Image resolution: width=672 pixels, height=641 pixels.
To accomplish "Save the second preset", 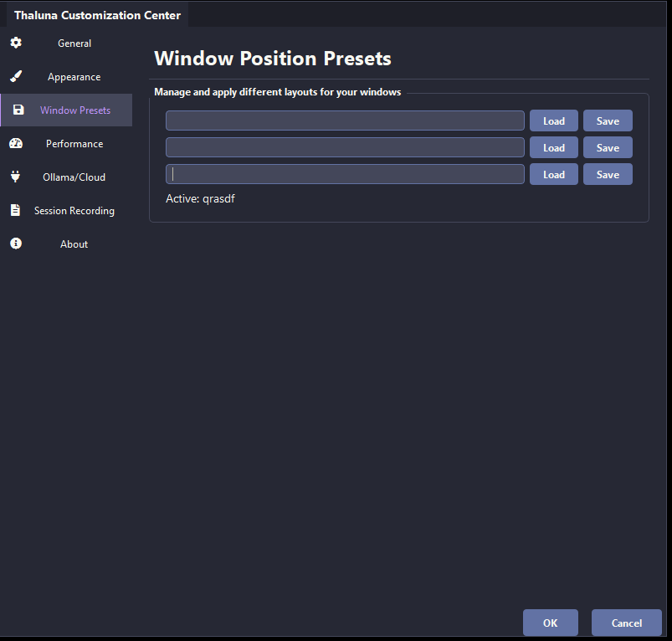I will (608, 148).
